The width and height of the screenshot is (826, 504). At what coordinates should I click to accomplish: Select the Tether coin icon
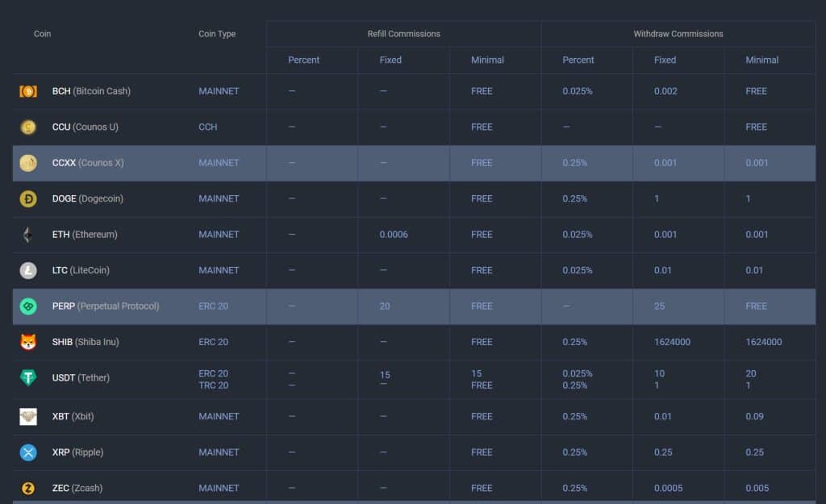tap(28, 377)
